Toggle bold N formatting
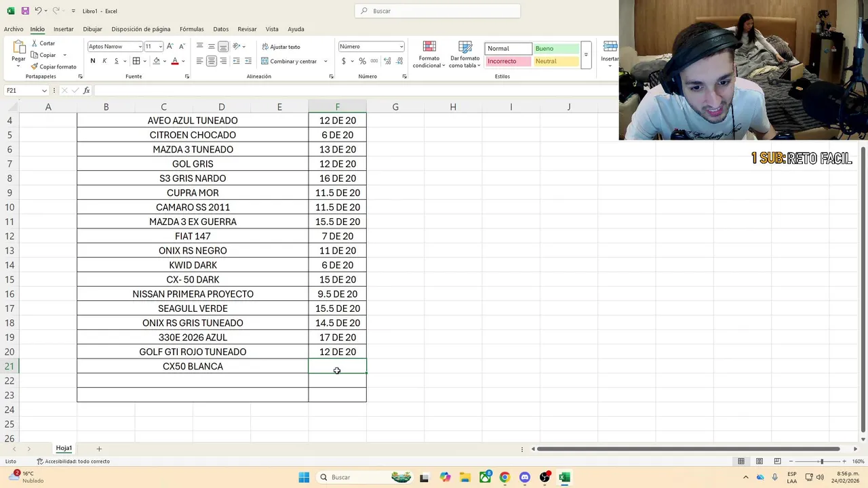 [93, 61]
